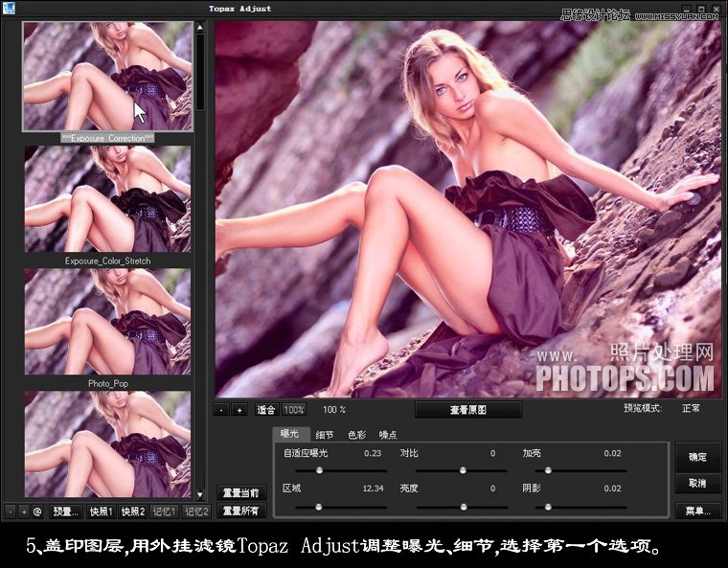Select the Exposure_Correction preset thumbnail
Screen dimensions: 728x568
[x=107, y=77]
